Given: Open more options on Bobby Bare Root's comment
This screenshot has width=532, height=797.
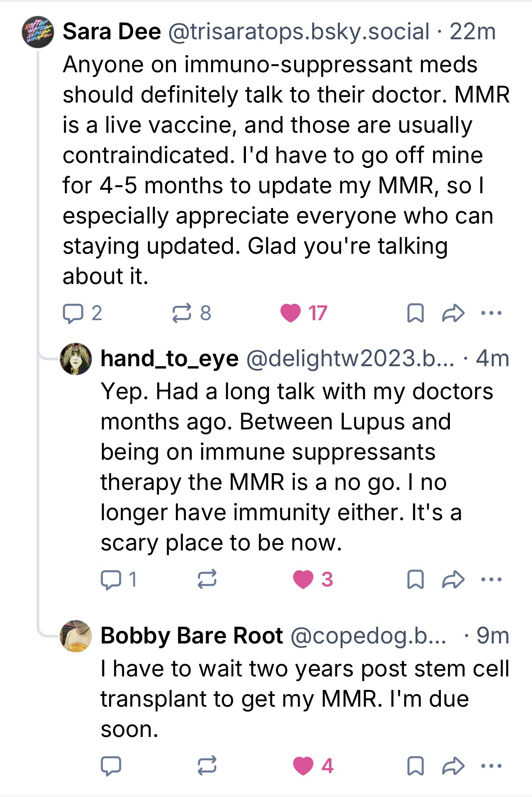Looking at the screenshot, I should pos(491,766).
